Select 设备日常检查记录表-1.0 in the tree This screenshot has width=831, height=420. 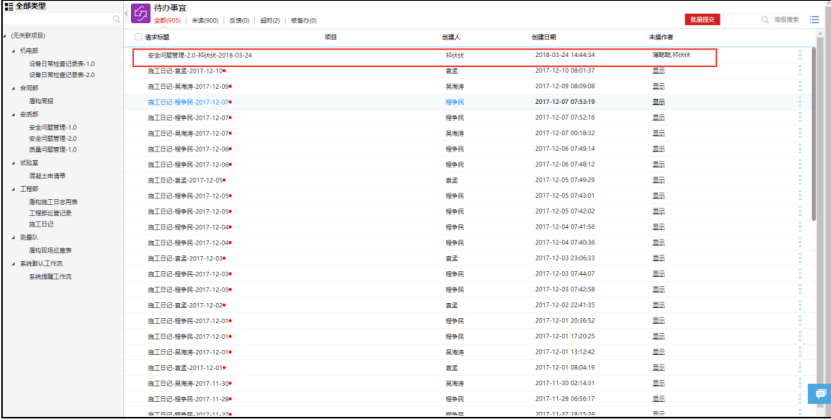pos(62,64)
